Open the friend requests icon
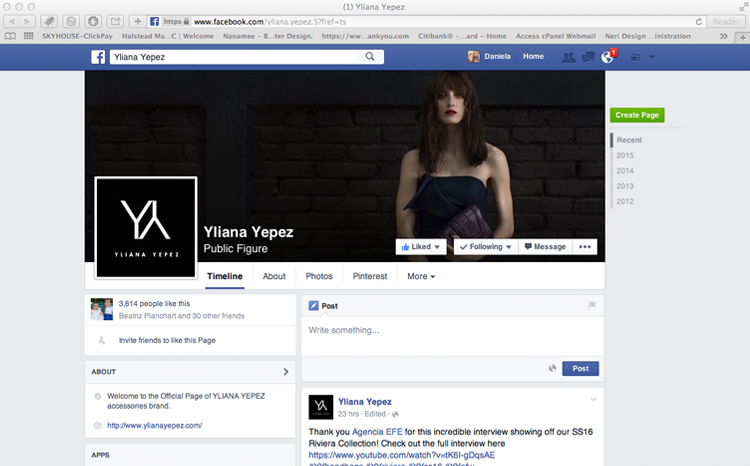The width and height of the screenshot is (750, 466). pos(568,57)
